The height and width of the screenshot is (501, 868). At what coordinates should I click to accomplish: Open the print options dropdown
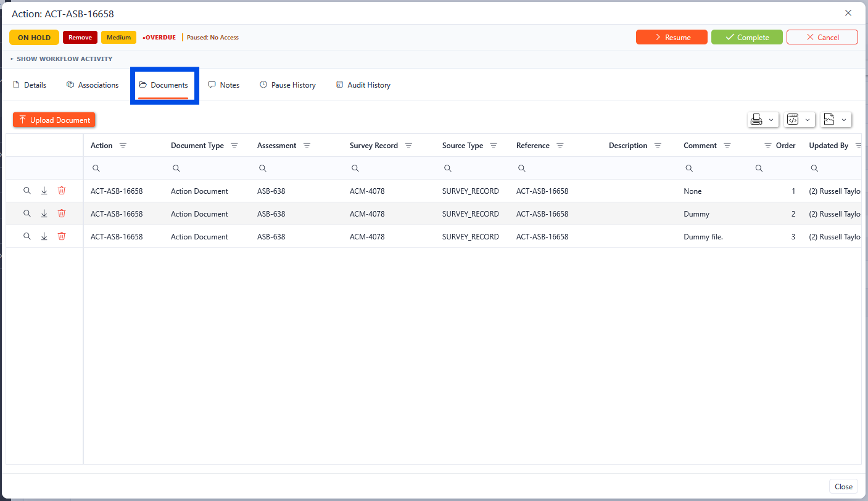[x=763, y=120]
